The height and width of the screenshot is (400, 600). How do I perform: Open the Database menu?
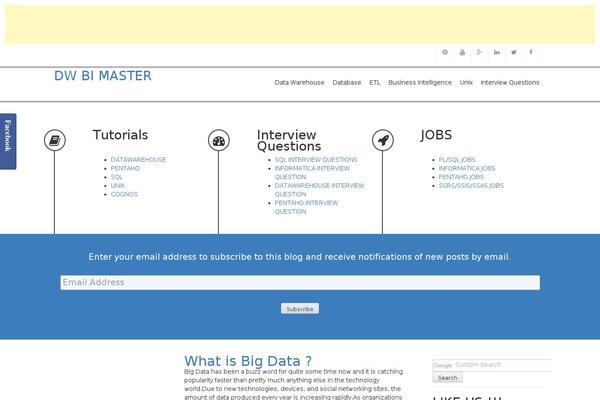click(347, 82)
